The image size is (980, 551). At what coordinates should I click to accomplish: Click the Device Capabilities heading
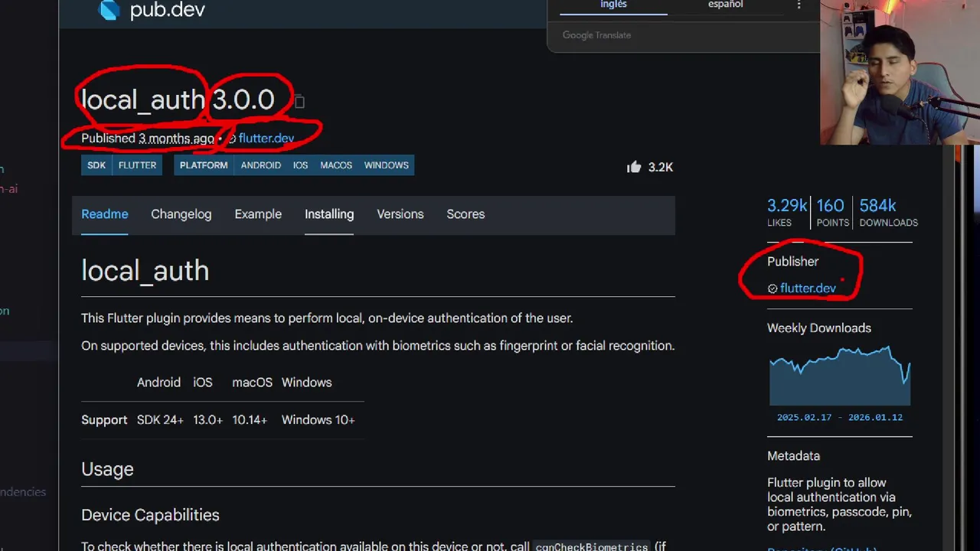(x=150, y=515)
